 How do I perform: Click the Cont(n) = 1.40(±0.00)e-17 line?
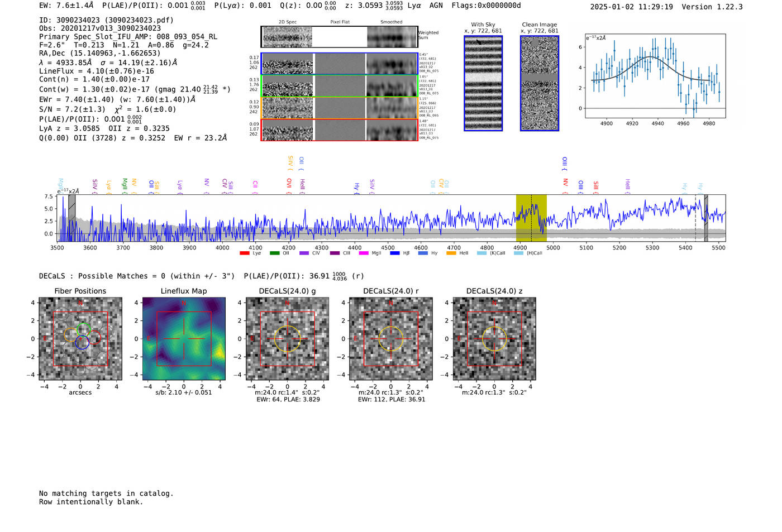[x=94, y=79]
